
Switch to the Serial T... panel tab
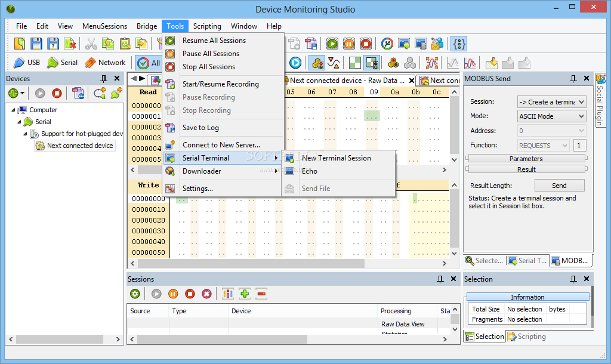point(527,261)
